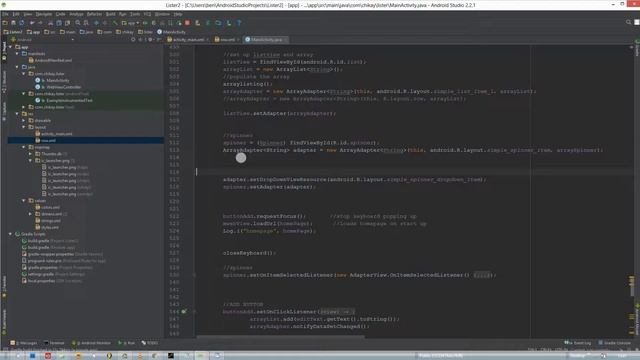Click the black terminal icon in Windows taskbar

click(171, 356)
